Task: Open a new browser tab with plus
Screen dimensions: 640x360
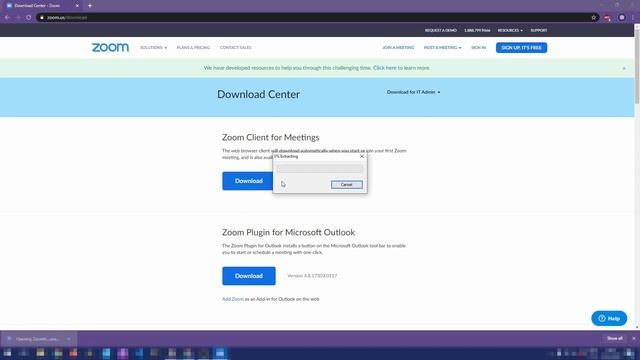Action: [90, 6]
